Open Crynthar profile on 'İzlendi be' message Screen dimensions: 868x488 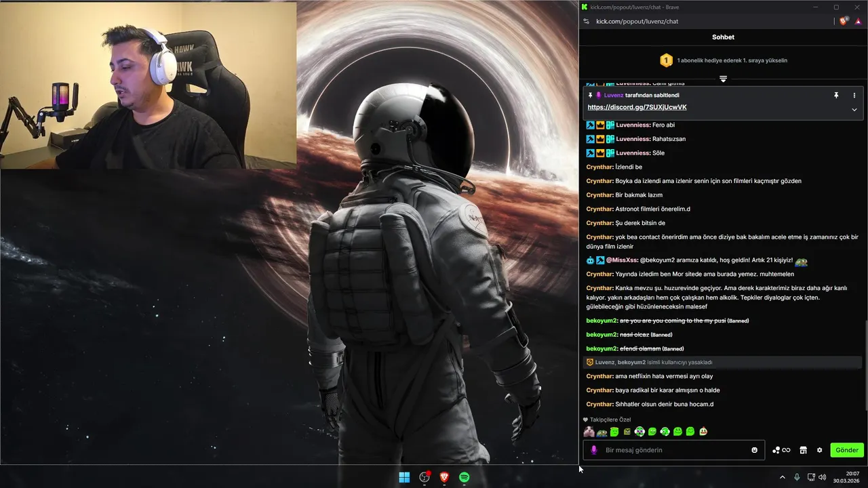[599, 167]
